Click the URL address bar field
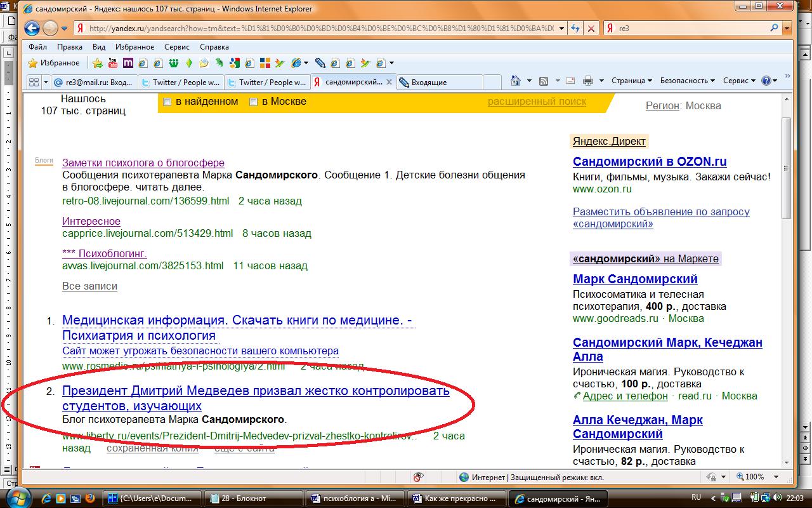The width and height of the screenshot is (812, 508). point(322,29)
